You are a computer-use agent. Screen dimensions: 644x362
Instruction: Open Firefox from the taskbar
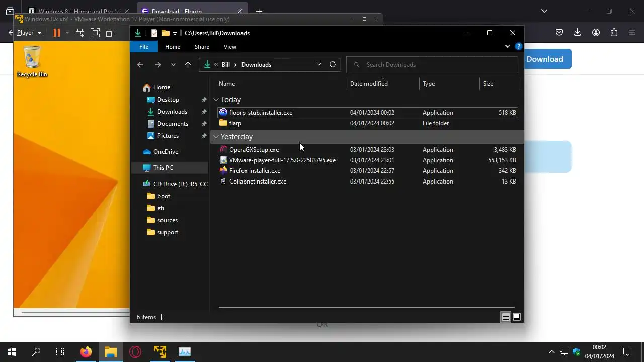click(x=86, y=351)
